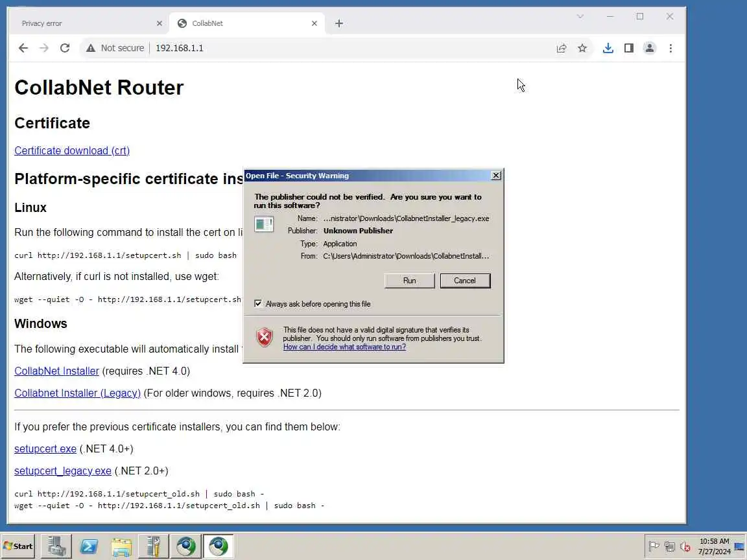Share this page icon in address bar
The width and height of the screenshot is (747, 560).
coord(561,48)
